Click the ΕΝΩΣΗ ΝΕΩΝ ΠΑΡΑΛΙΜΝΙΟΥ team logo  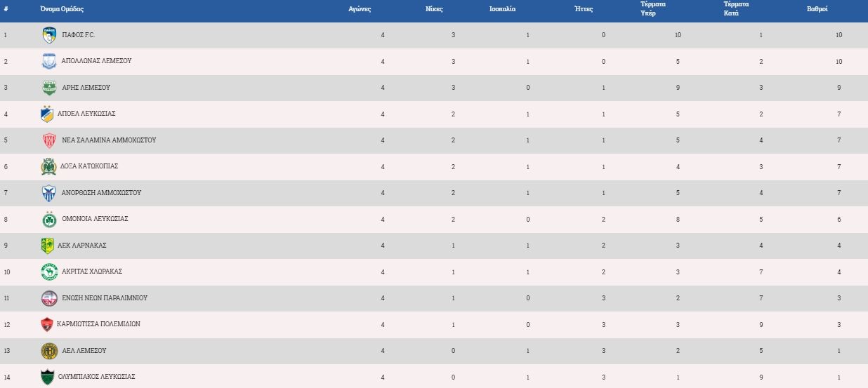pyautogui.click(x=48, y=298)
